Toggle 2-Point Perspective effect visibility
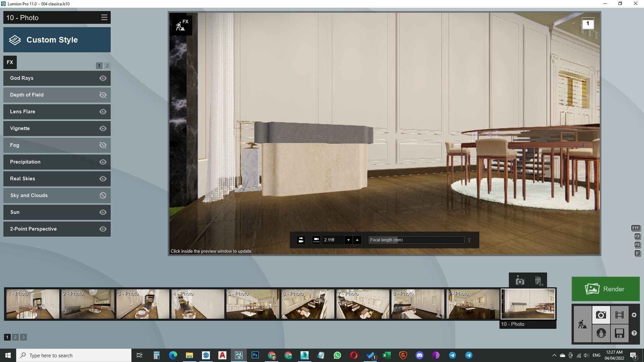The height and width of the screenshot is (362, 644). pos(103,229)
